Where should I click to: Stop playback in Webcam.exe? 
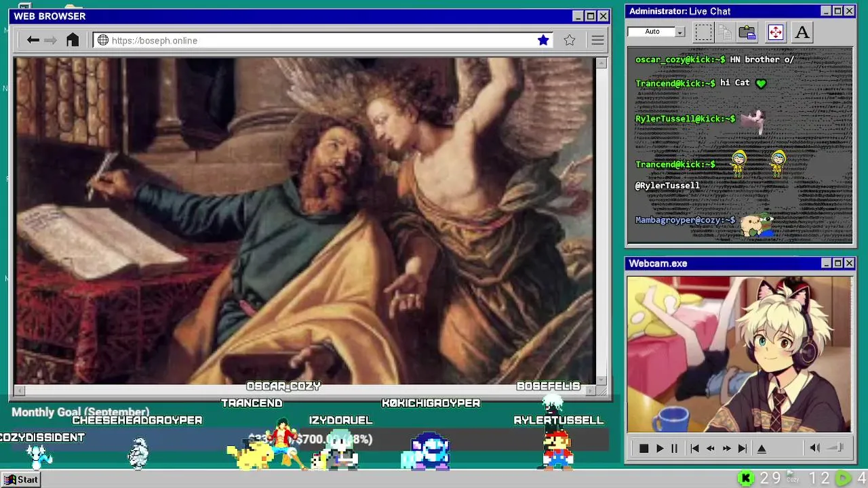[x=644, y=448]
